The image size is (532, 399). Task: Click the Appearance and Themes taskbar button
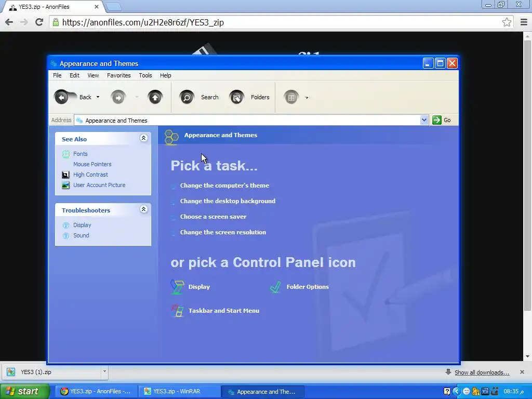point(262,392)
